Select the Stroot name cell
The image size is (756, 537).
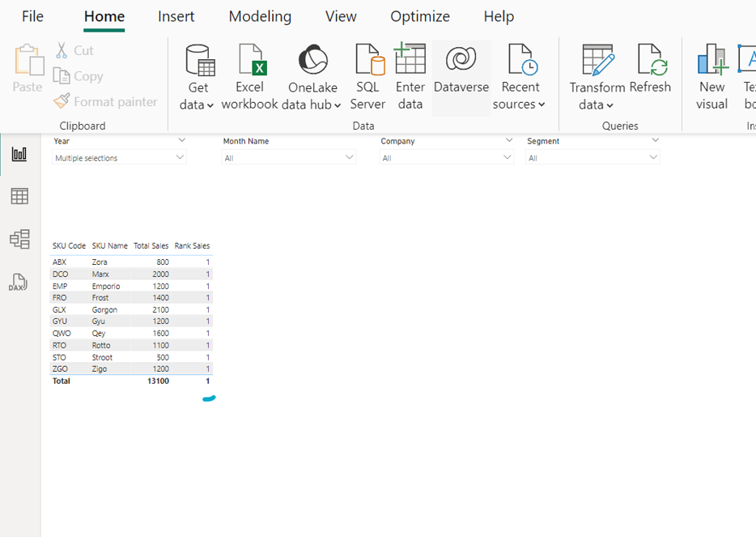102,357
